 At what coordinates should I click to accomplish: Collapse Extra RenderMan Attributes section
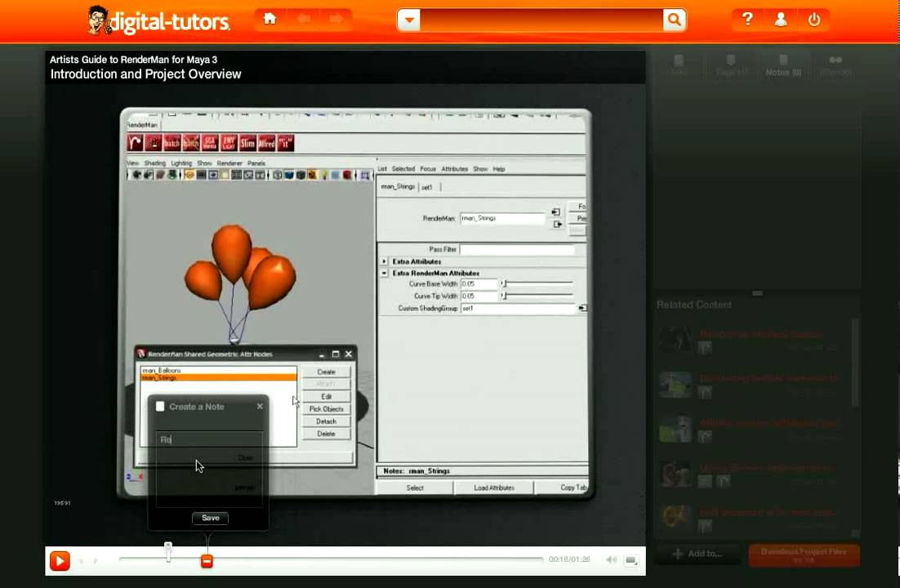point(384,274)
